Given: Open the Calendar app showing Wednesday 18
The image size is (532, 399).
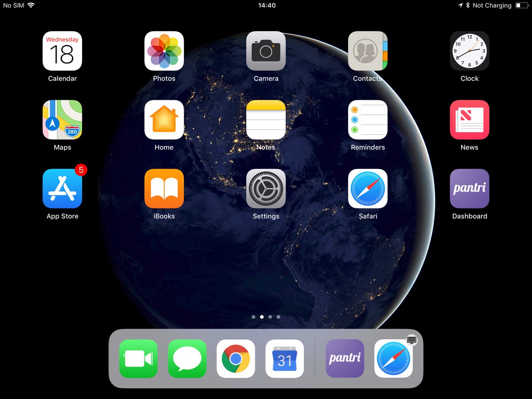Looking at the screenshot, I should coord(63,51).
